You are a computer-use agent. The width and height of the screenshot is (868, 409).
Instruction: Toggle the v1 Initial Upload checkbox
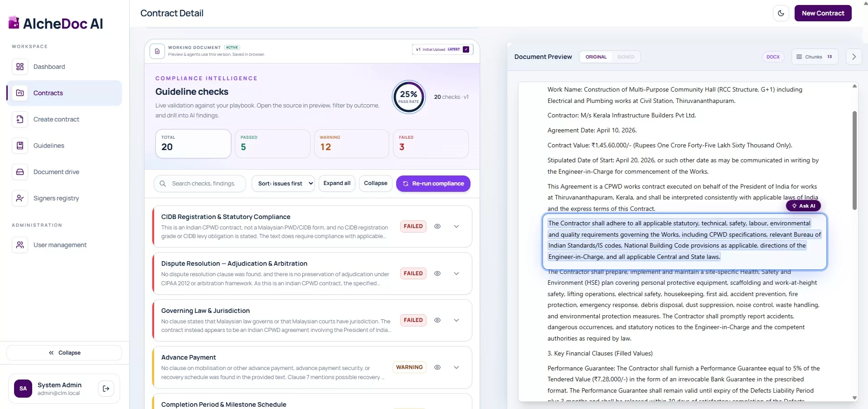[x=466, y=49]
